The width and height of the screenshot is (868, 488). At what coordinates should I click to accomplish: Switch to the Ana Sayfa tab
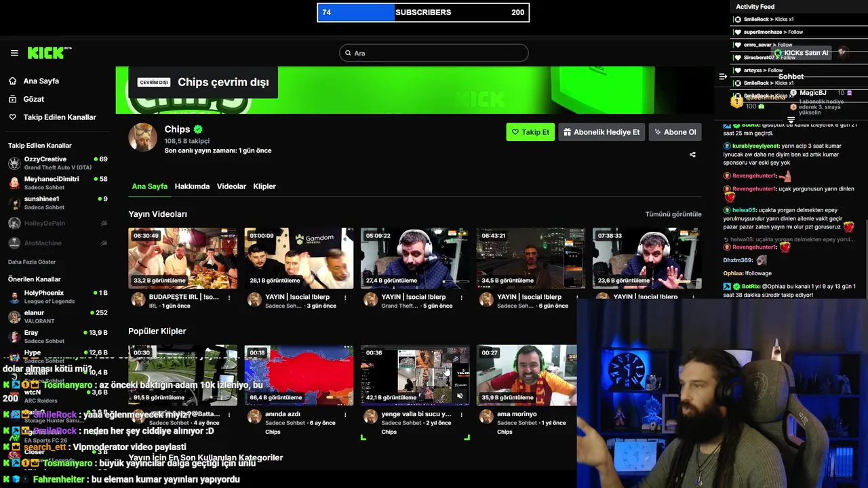coord(149,186)
